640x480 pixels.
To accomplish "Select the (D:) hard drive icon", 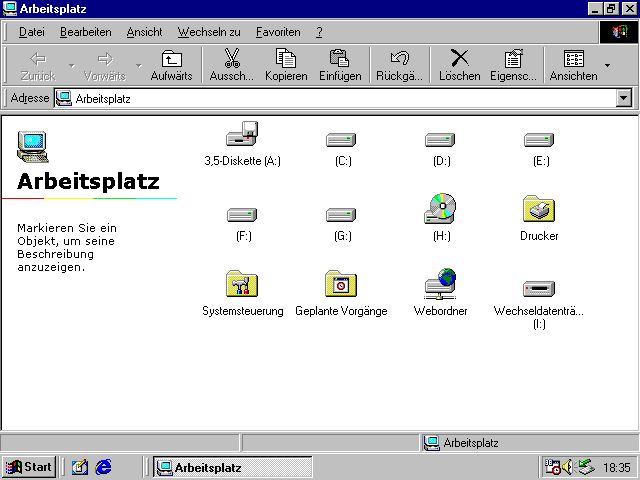I will pos(440,140).
